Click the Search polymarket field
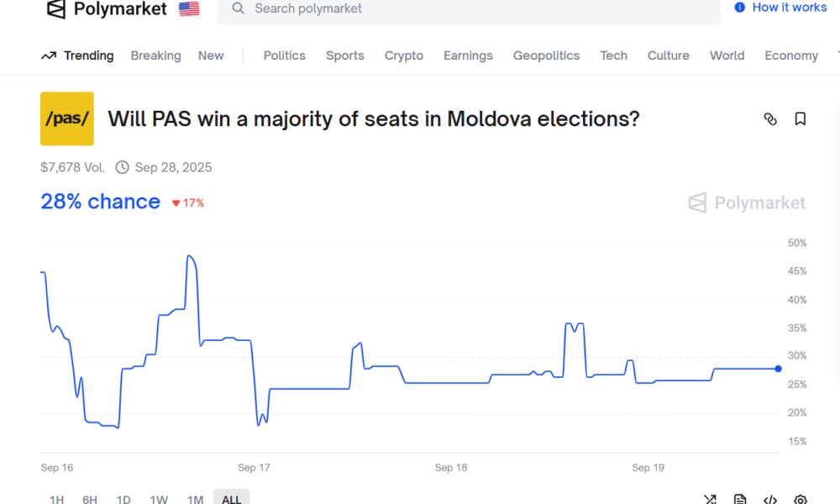The image size is (840, 504). tap(470, 8)
